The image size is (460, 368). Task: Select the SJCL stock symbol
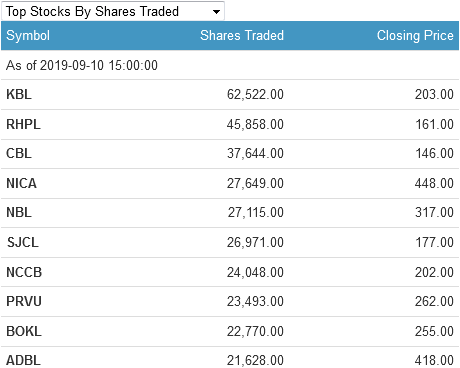(x=23, y=242)
